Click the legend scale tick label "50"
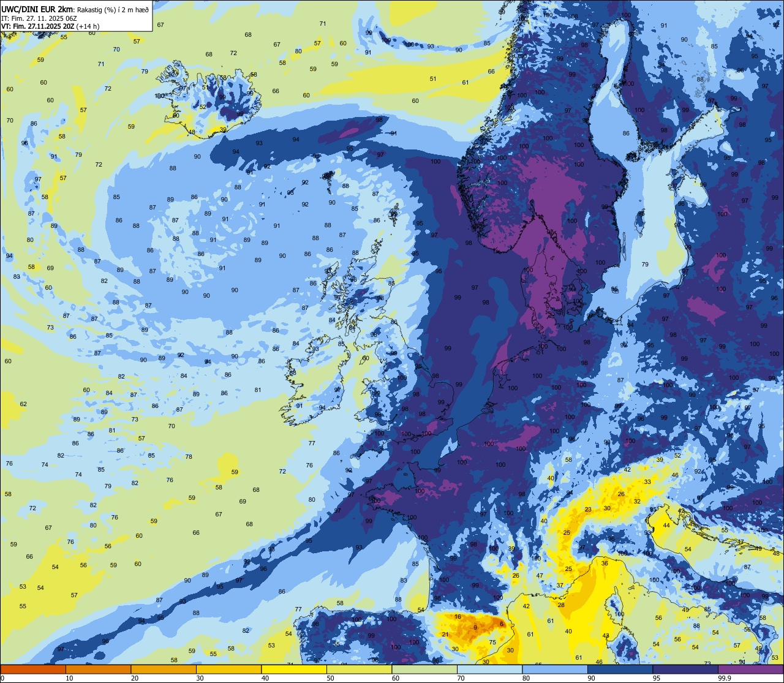The image size is (784, 683). click(x=331, y=678)
